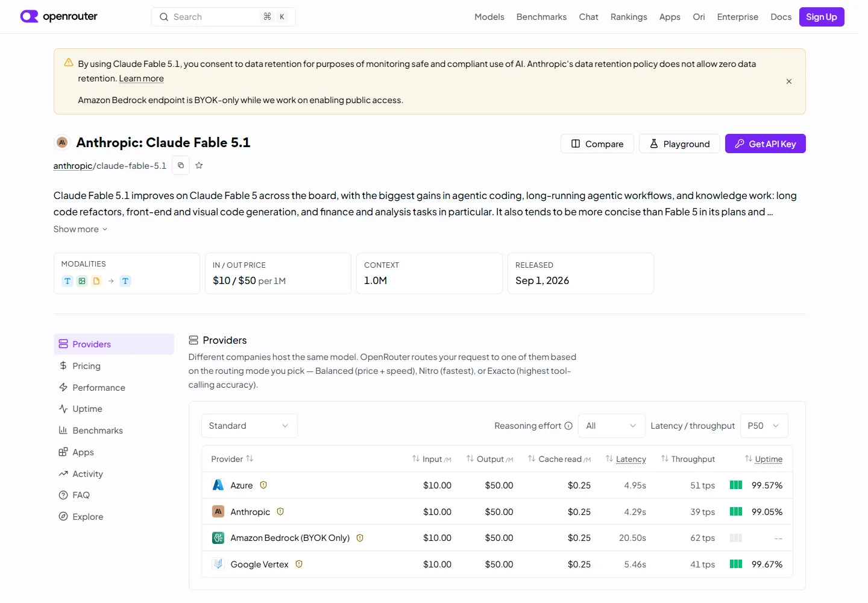Select Uptime in the sidebar
Image resolution: width=868 pixels, height=603 pixels.
point(113,409)
